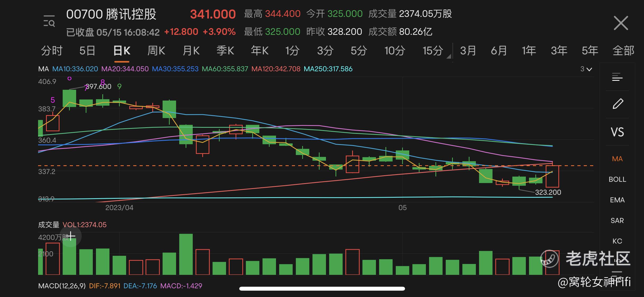Viewport: 644px width, 297px height.
Task: Set range to 6月
Action: pos(499,50)
